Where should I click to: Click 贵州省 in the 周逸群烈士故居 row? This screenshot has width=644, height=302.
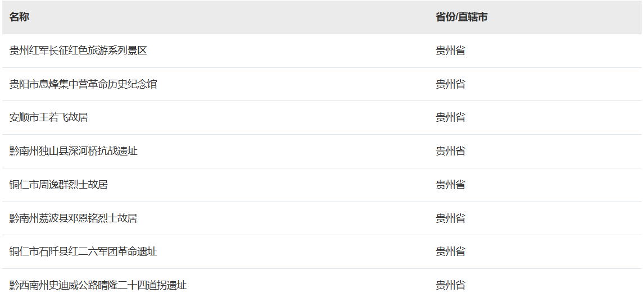pos(451,185)
